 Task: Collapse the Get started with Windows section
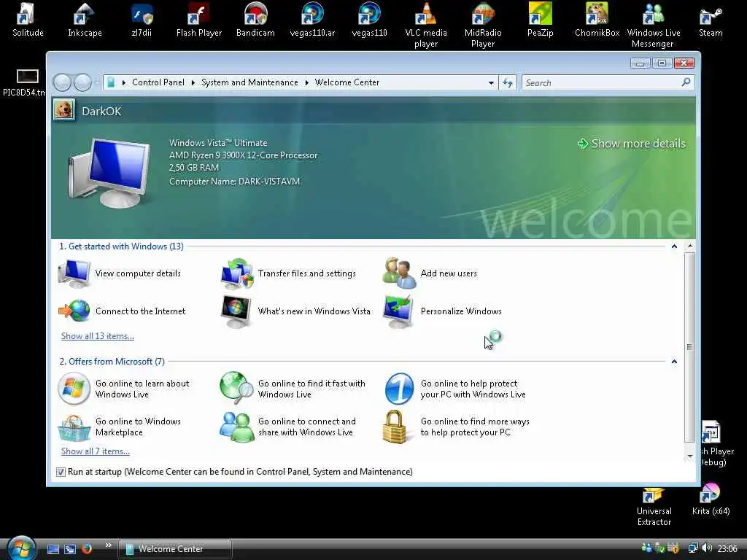pos(674,246)
